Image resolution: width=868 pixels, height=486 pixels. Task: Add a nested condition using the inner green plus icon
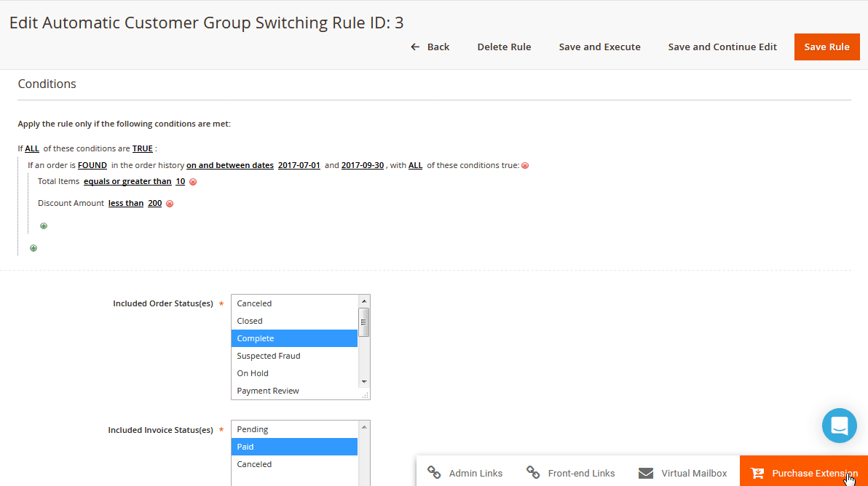44,226
